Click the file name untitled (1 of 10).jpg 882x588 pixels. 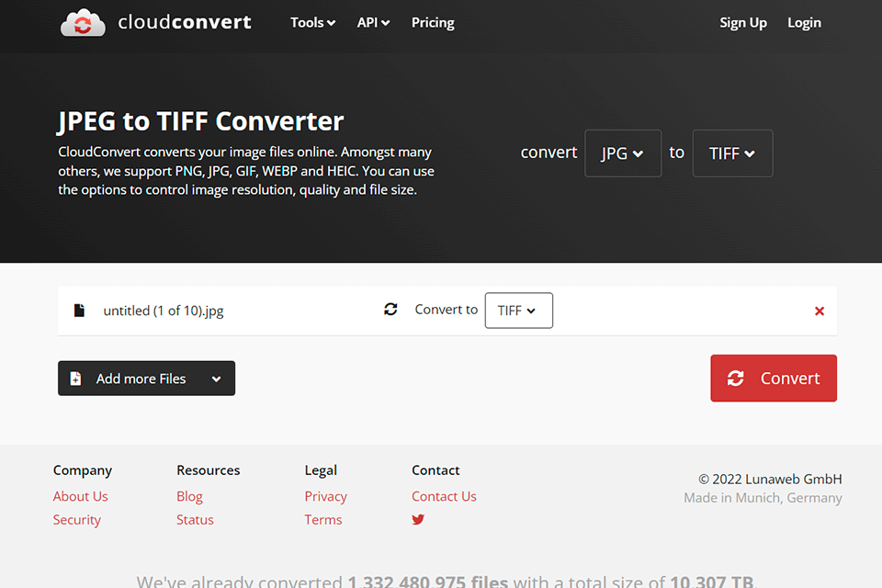tap(164, 311)
